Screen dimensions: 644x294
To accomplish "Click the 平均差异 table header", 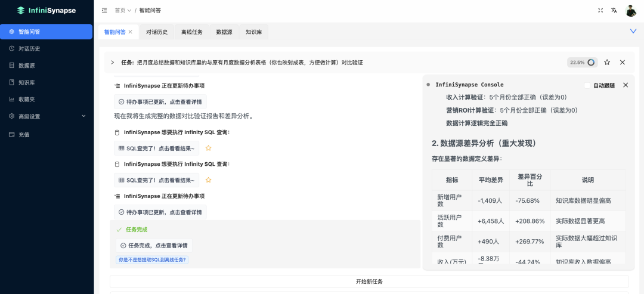I will 491,180.
